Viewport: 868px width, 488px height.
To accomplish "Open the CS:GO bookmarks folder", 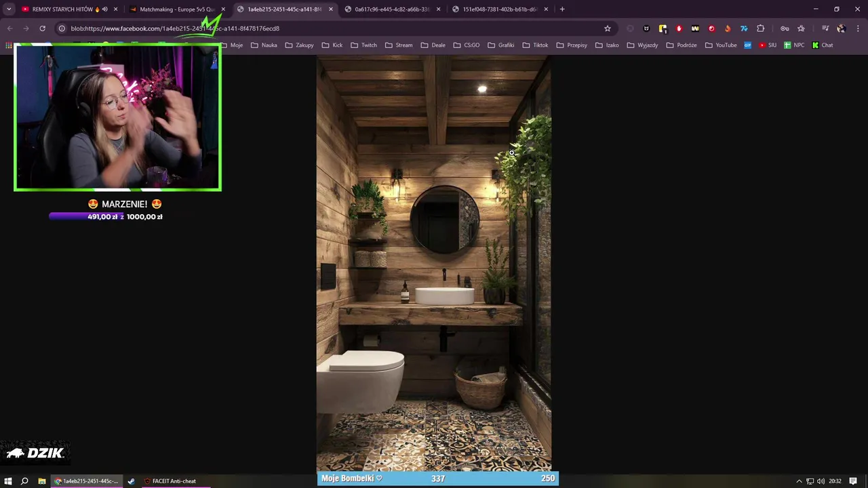I will tap(467, 45).
